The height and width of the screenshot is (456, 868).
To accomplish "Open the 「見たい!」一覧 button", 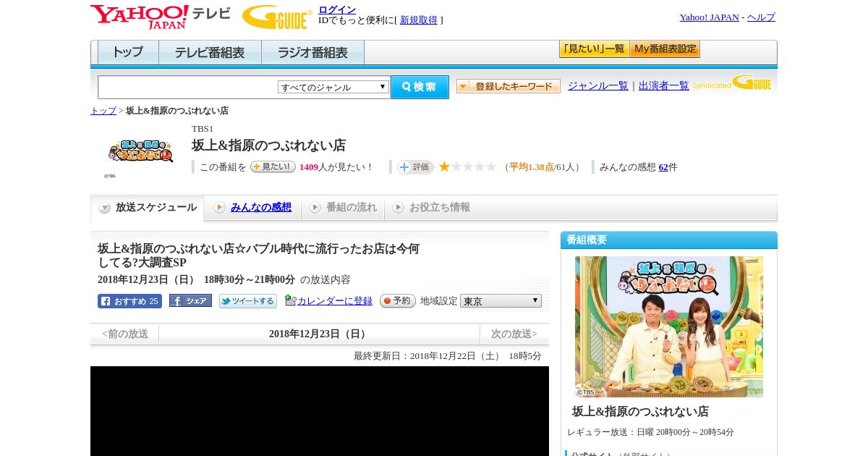I will pos(594,49).
